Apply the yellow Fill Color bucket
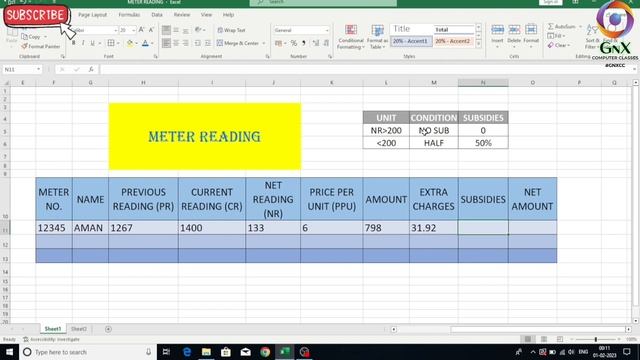640x360 pixels. 130,43
